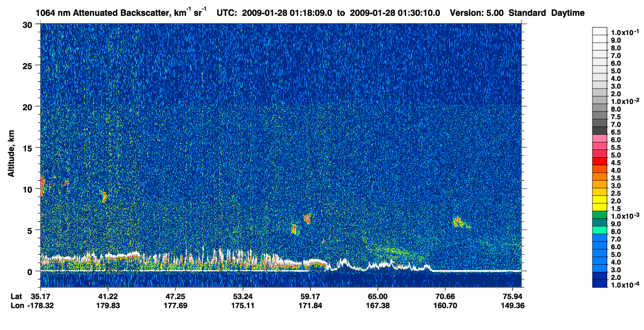Pick the darkest blue swatch at colorbar bottom
Viewport: 644px width, 330px height.
point(600,283)
